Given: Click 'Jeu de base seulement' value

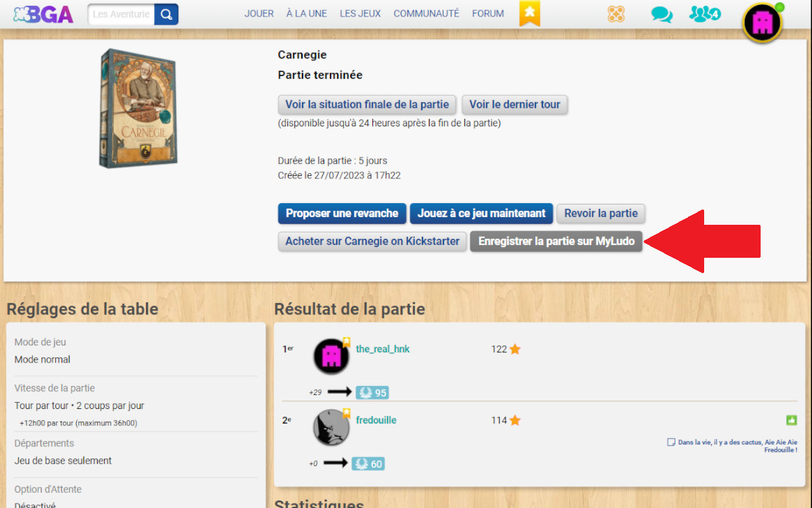Looking at the screenshot, I should [x=63, y=461].
